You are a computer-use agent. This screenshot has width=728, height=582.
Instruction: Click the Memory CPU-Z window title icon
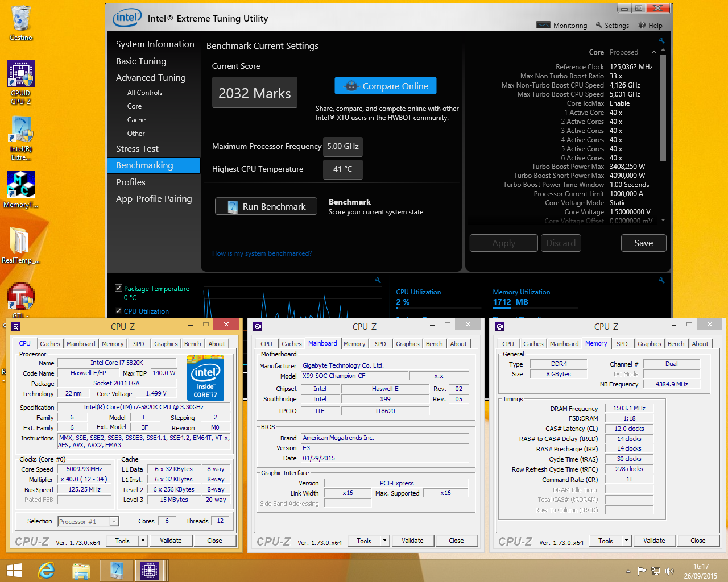499,326
